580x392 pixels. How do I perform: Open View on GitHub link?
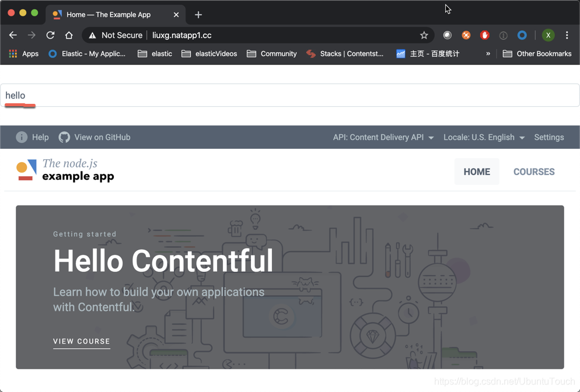pyautogui.click(x=103, y=137)
